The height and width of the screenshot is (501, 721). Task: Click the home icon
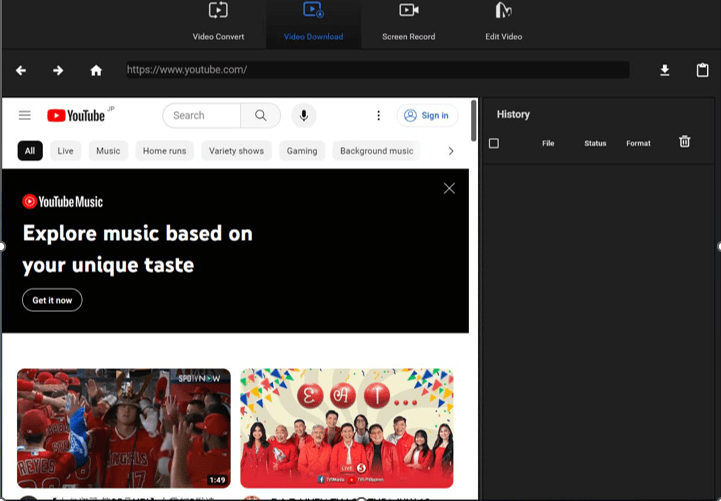[x=96, y=70]
